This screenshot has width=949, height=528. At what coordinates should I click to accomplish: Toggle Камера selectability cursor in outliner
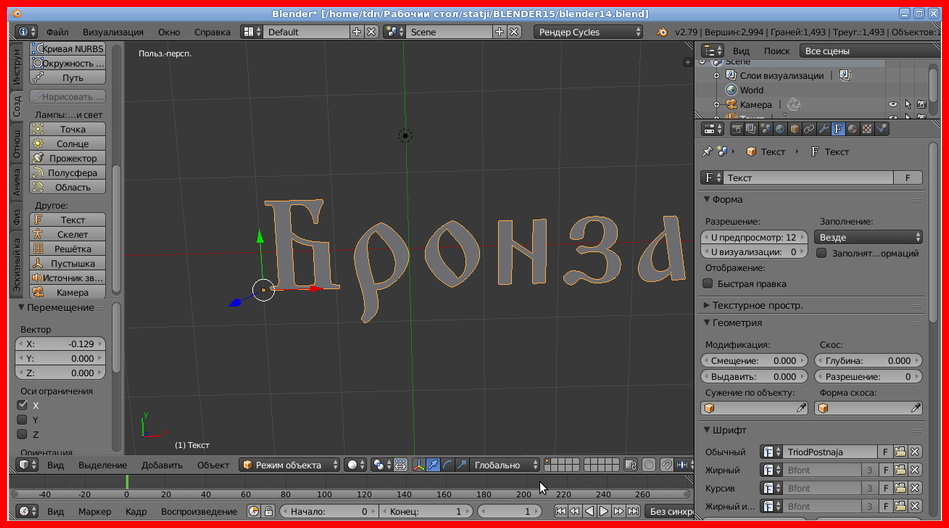pyautogui.click(x=907, y=104)
